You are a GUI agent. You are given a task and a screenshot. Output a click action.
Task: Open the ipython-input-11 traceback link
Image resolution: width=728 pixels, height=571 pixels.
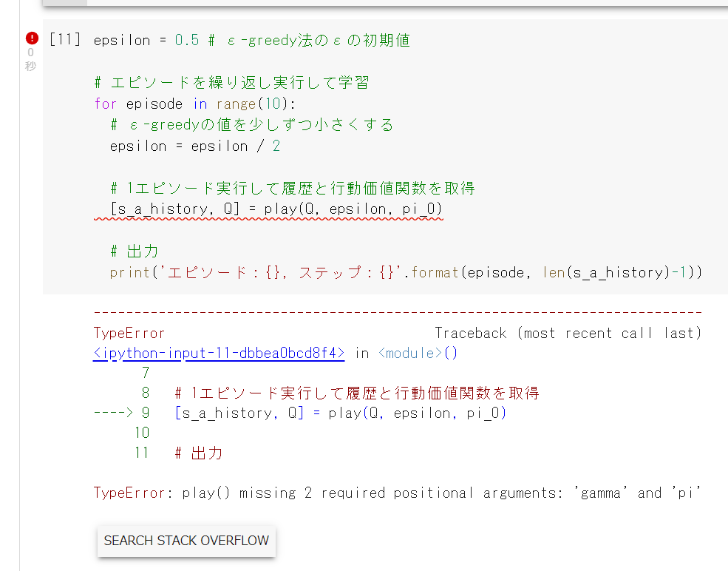219,354
